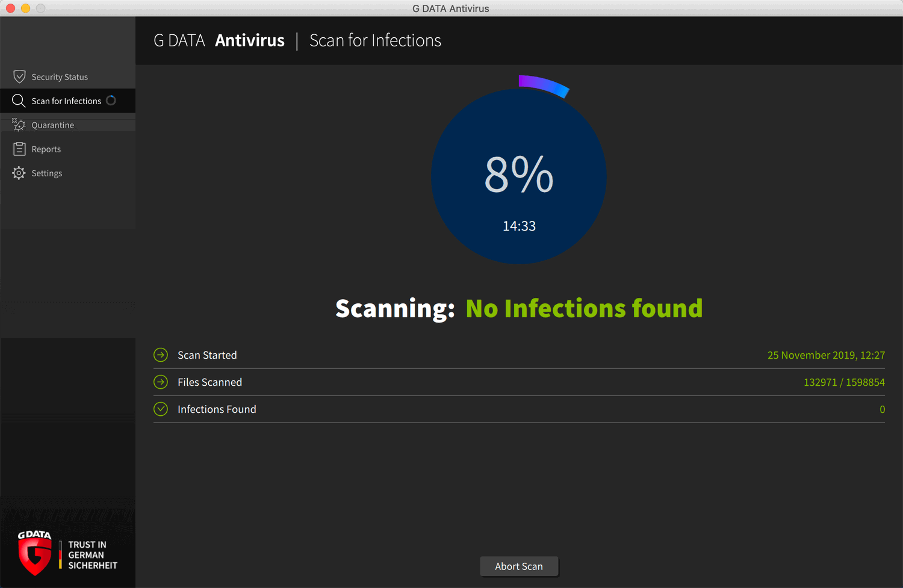Click the Infections Found checkmark icon
The height and width of the screenshot is (588, 903).
161,409
